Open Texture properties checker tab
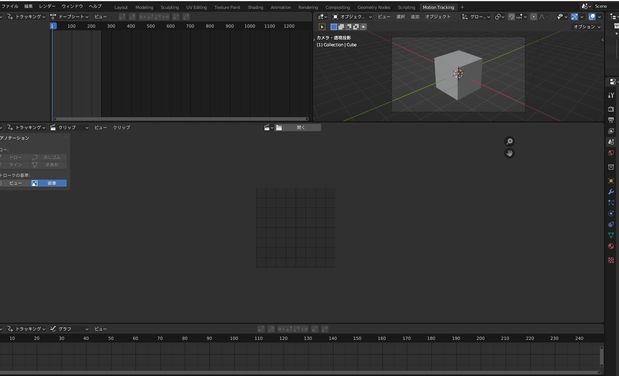619x376 pixels. pos(611,260)
